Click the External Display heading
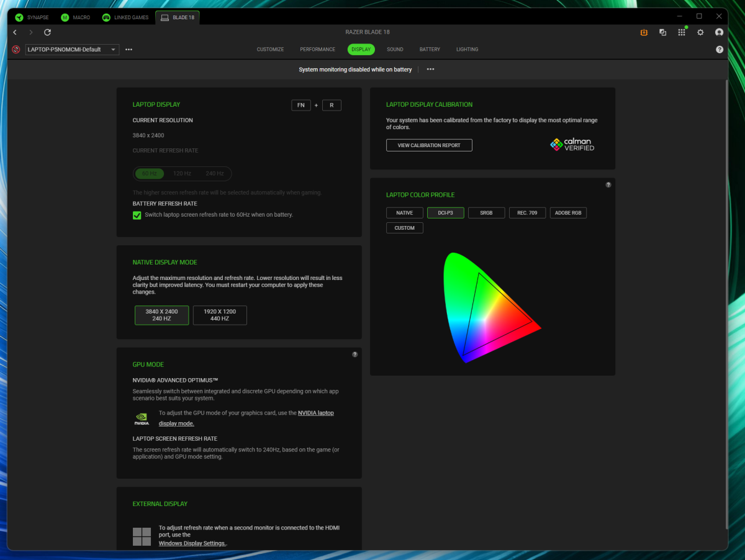745x560 pixels. coord(160,504)
